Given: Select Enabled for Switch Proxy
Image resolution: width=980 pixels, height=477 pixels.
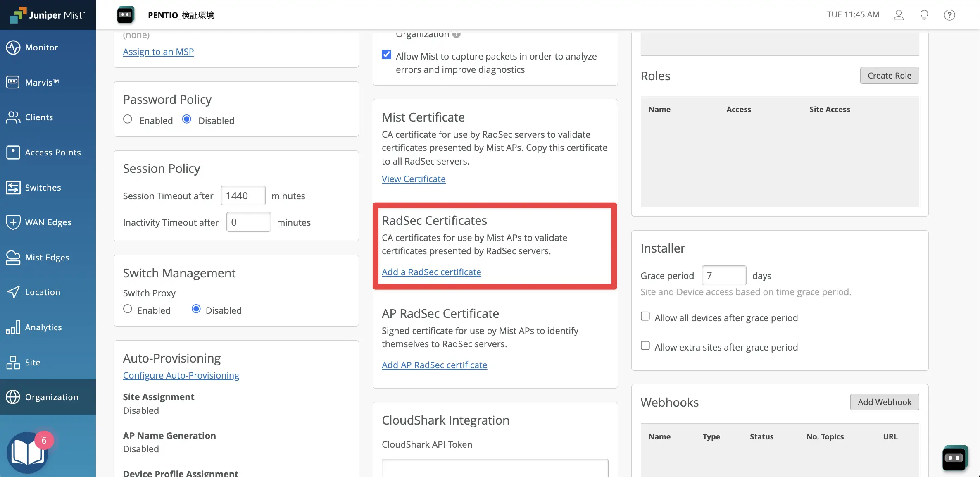Looking at the screenshot, I should 128,309.
